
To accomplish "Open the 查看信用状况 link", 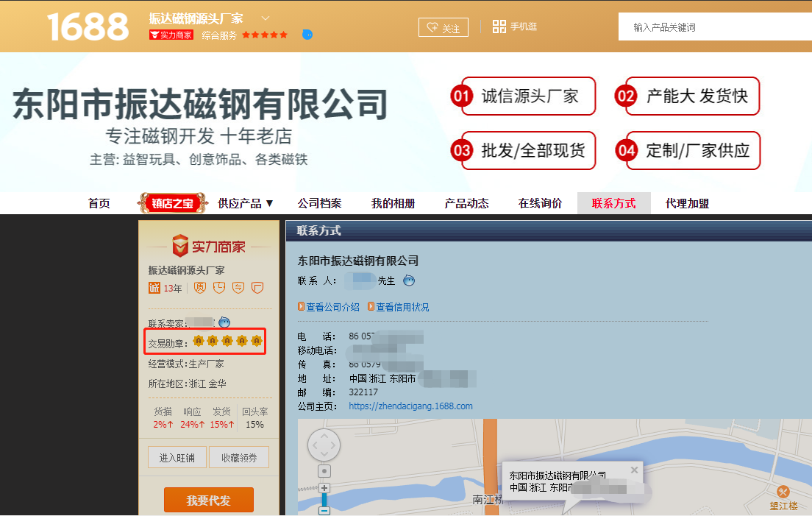I will point(402,307).
